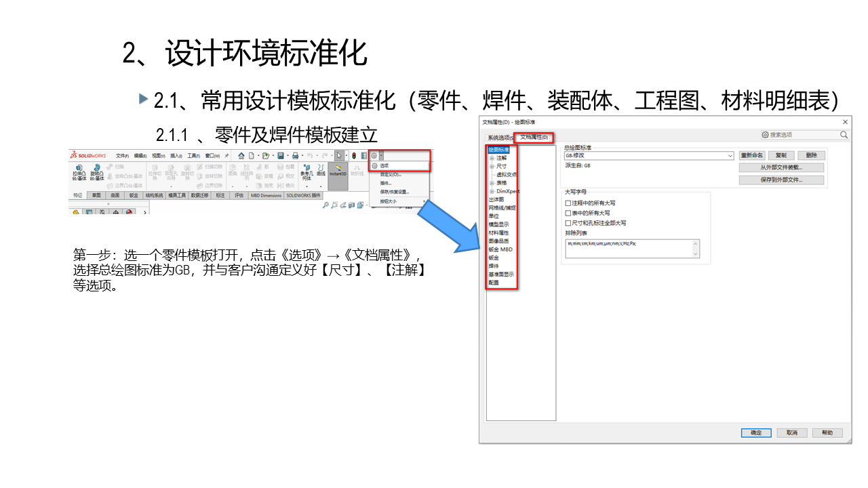Image resolution: width=868 pixels, height=488 pixels.
Task: Click the 确定 button
Action: pyautogui.click(x=756, y=432)
